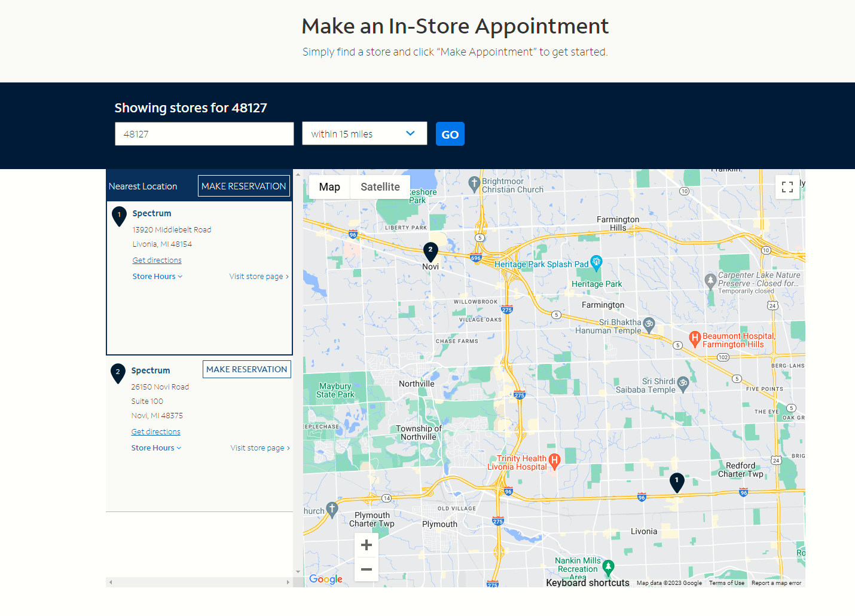This screenshot has width=855, height=616.
Task: Open the distance dropdown 'within 15 miles'
Action: (x=365, y=133)
